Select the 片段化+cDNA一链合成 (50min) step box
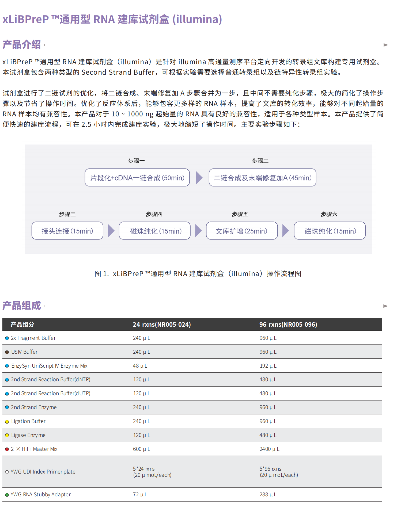 point(137,177)
